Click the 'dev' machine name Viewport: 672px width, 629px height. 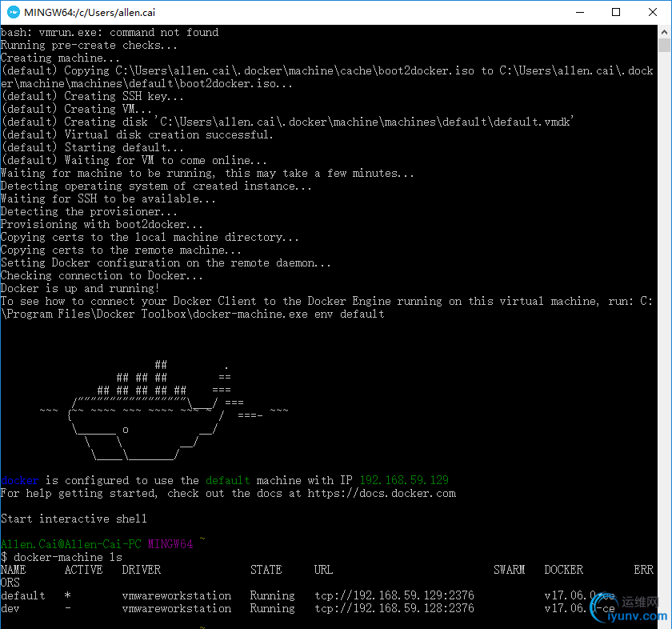click(x=10, y=609)
